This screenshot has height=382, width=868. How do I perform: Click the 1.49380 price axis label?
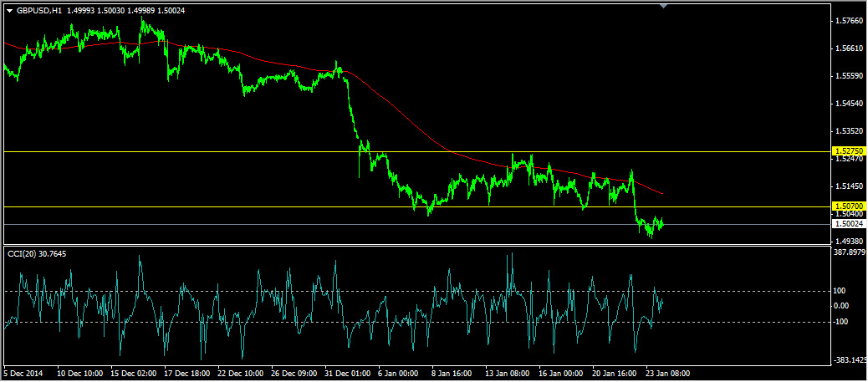(850, 242)
